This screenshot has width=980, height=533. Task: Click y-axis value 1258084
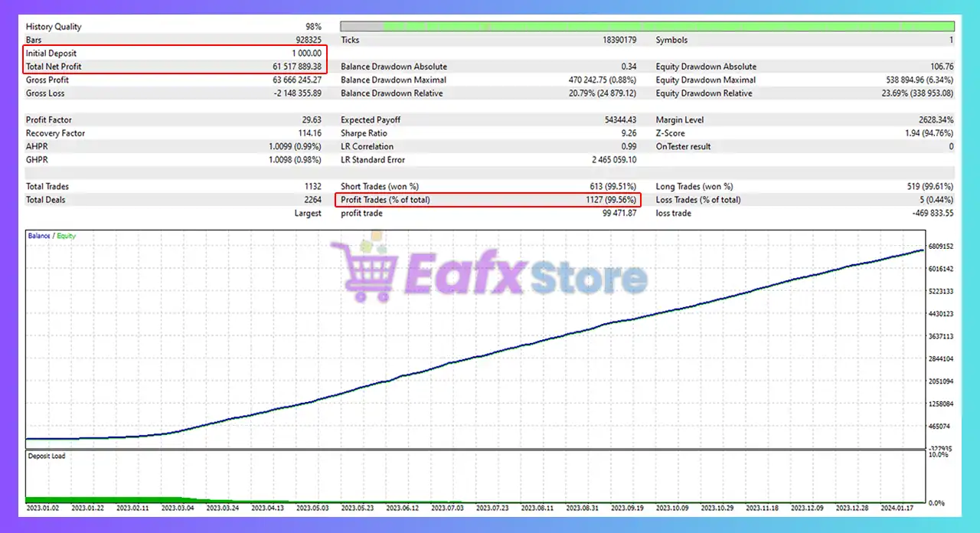tap(940, 404)
